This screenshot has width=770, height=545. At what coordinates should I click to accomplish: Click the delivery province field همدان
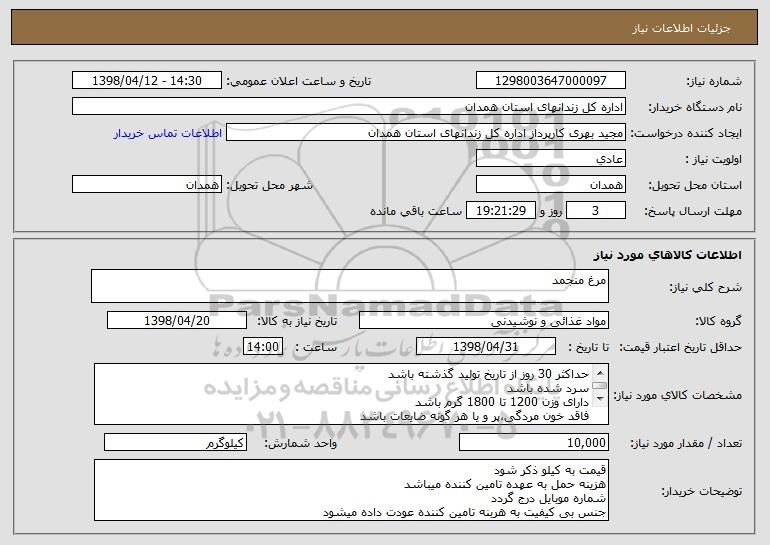click(x=550, y=185)
